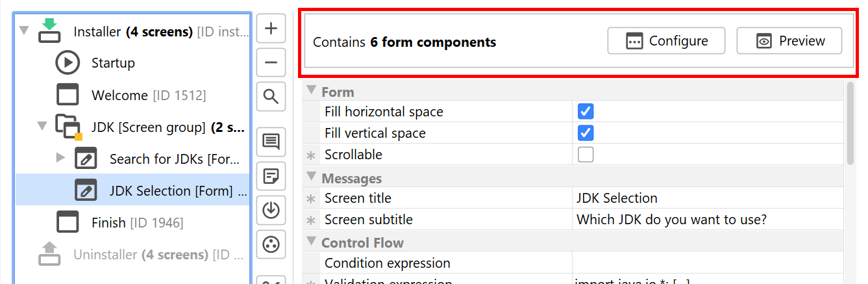The width and height of the screenshot is (868, 284).
Task: Click the Preview button
Action: pyautogui.click(x=789, y=41)
